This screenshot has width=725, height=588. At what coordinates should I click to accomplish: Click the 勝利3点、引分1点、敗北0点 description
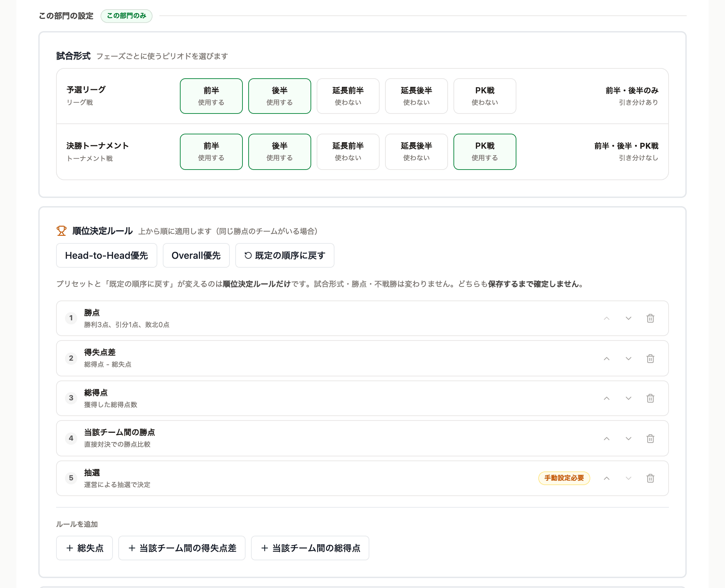(127, 325)
